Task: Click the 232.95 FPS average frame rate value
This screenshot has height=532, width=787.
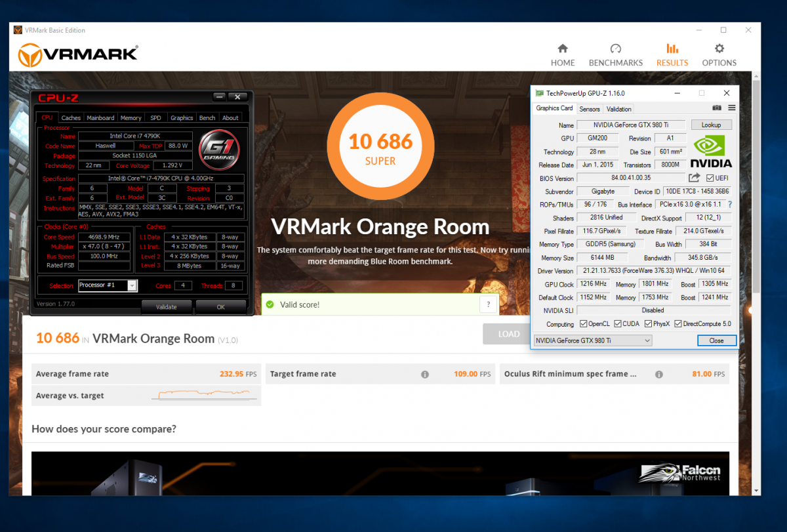Action: point(239,374)
